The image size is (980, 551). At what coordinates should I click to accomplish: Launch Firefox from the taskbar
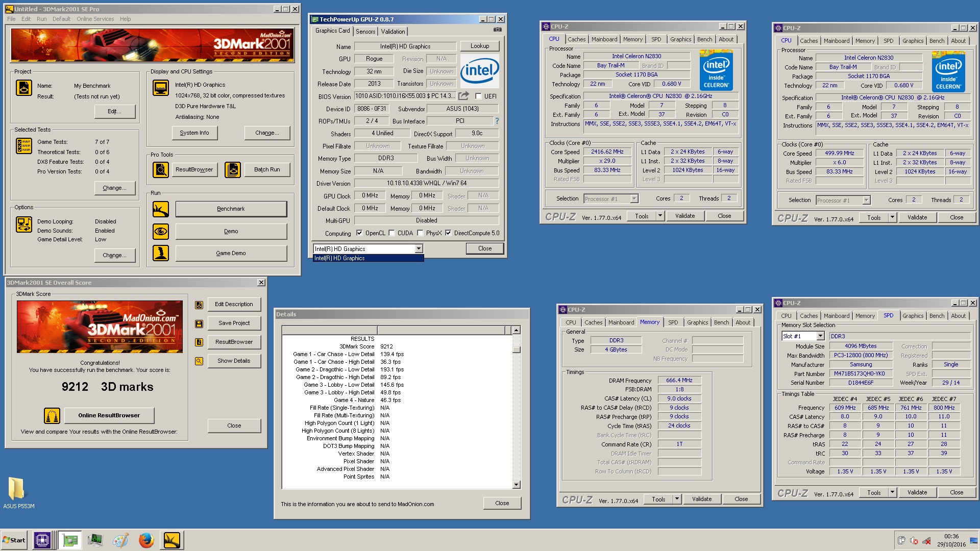click(x=146, y=540)
